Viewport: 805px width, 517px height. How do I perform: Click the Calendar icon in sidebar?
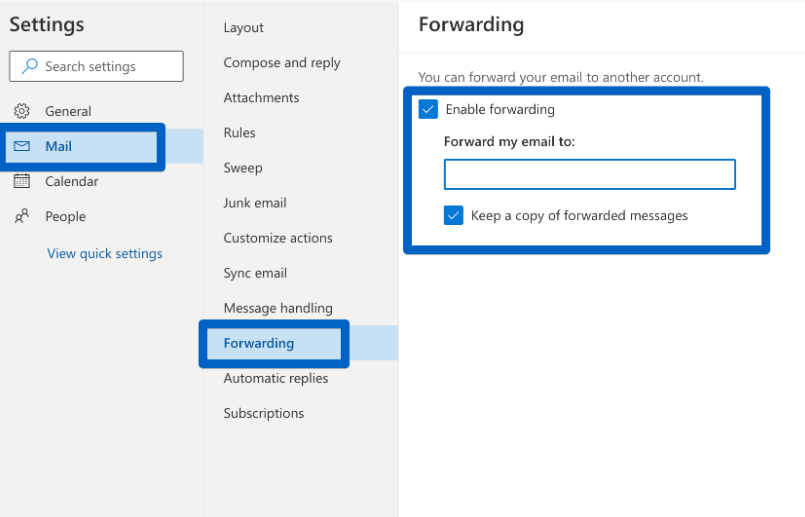coord(22,181)
